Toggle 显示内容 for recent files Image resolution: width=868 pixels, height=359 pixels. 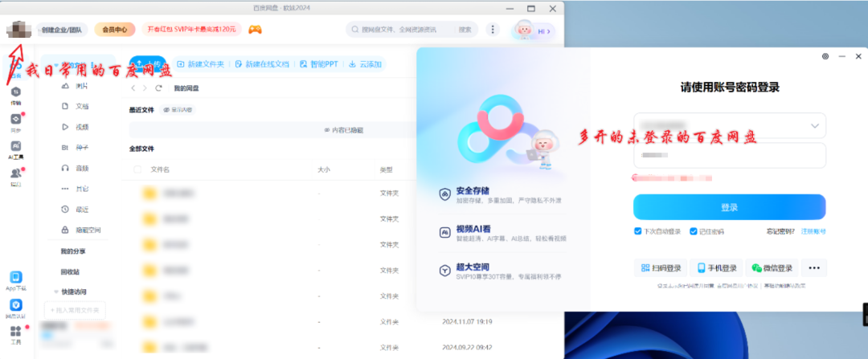tap(178, 109)
